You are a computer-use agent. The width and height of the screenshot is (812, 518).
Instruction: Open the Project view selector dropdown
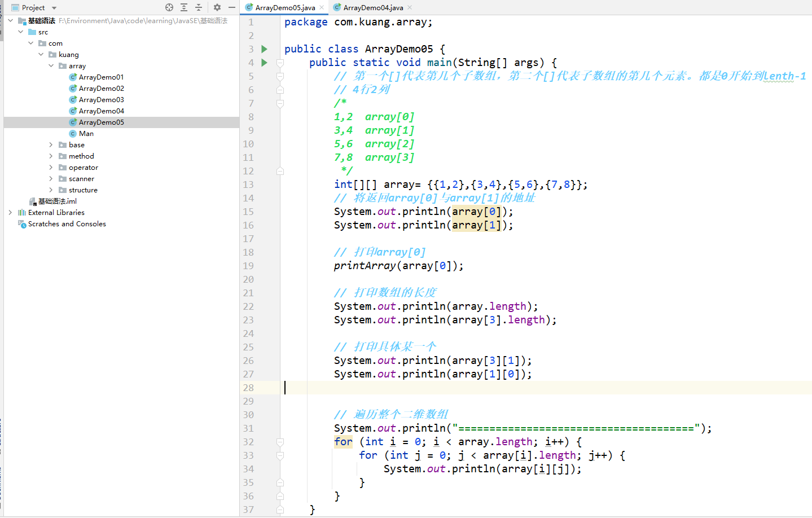54,8
